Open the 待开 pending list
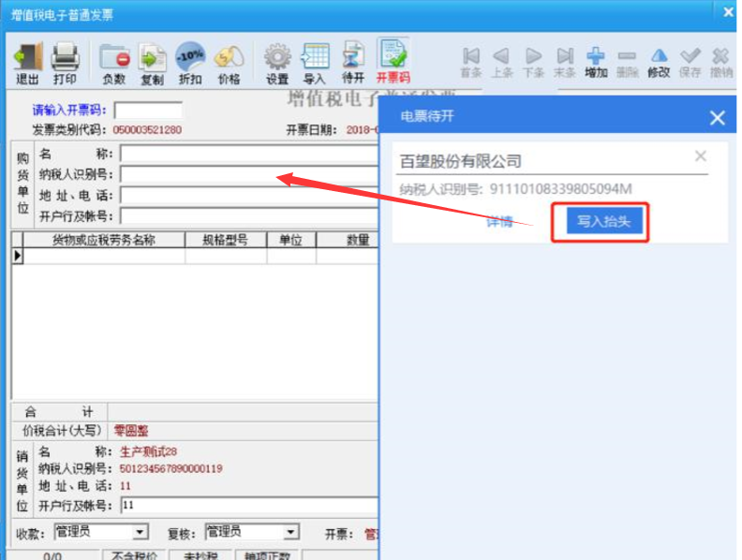This screenshot has width=742, height=560. tap(353, 62)
